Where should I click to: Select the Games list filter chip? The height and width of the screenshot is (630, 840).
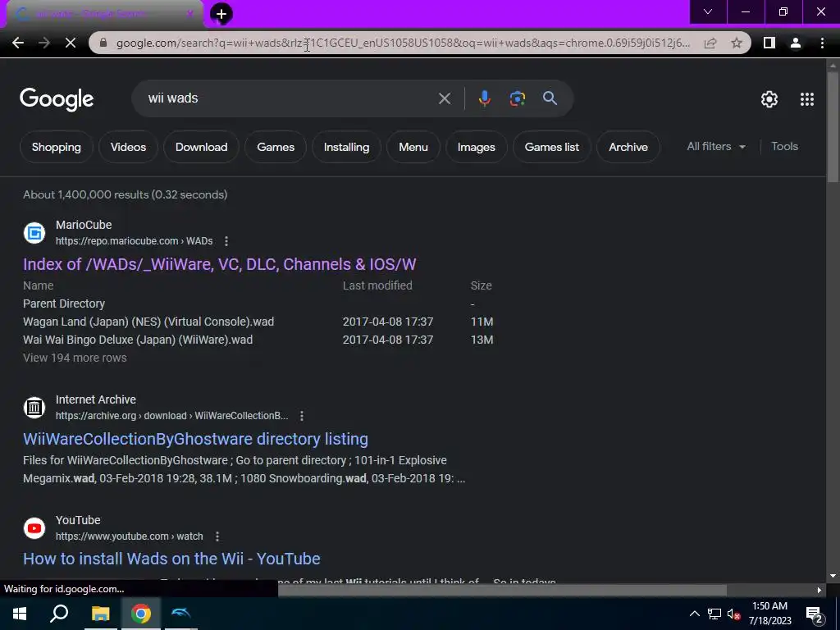552,148
